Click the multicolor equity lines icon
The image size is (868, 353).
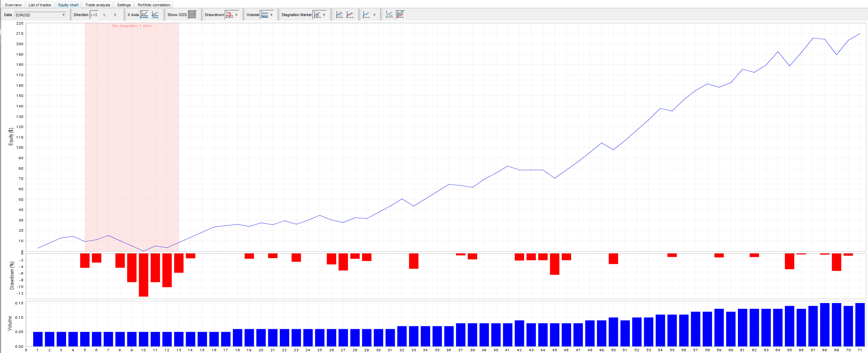[x=400, y=15]
